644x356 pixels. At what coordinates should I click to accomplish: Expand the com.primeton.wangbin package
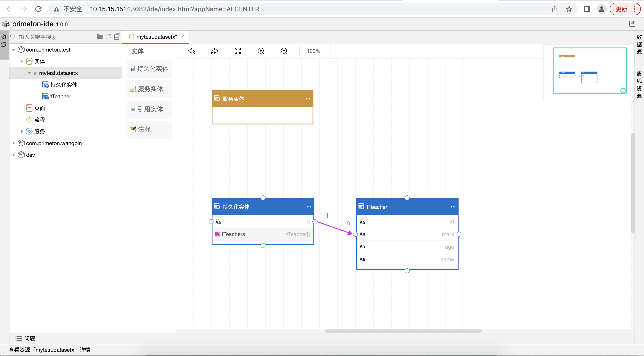(x=14, y=143)
